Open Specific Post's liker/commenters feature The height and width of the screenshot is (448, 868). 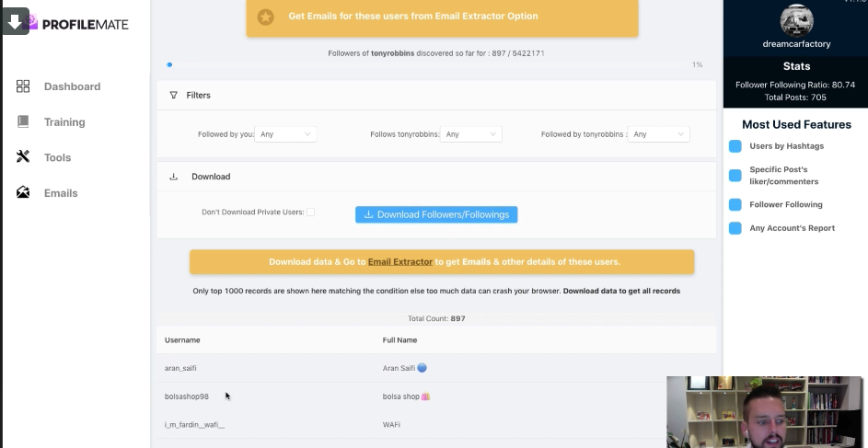[784, 176]
